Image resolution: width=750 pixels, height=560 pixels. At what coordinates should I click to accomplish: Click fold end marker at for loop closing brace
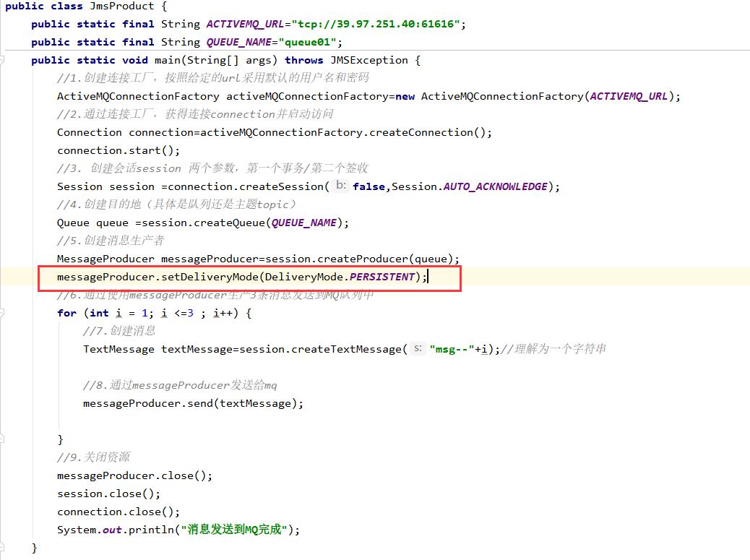click(3, 439)
